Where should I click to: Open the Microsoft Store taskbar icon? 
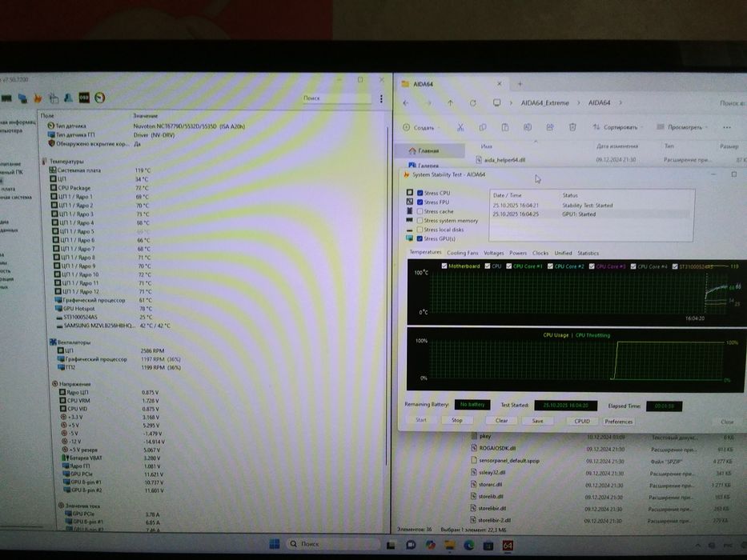[x=488, y=546]
